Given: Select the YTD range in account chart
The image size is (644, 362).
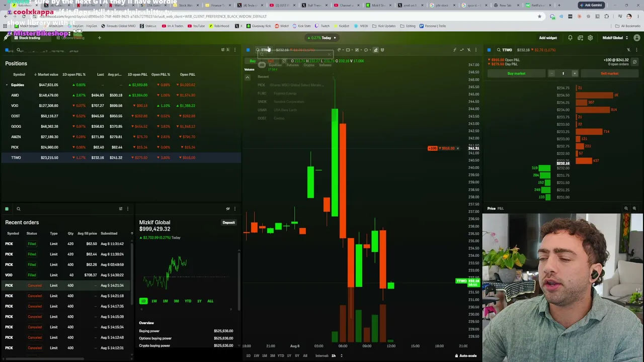Looking at the screenshot, I should [188, 301].
